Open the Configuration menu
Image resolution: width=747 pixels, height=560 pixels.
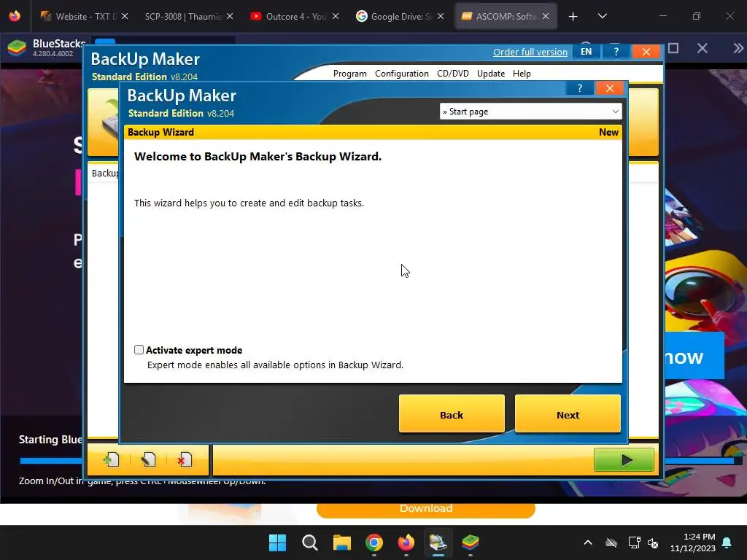pos(402,74)
